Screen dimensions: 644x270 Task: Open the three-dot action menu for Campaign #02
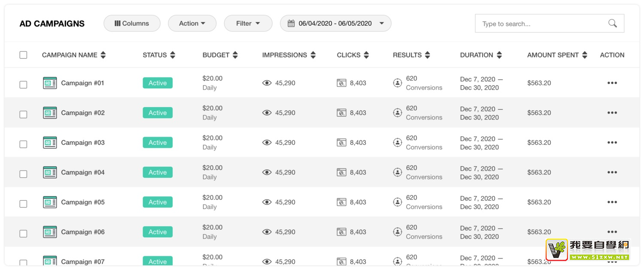click(612, 113)
